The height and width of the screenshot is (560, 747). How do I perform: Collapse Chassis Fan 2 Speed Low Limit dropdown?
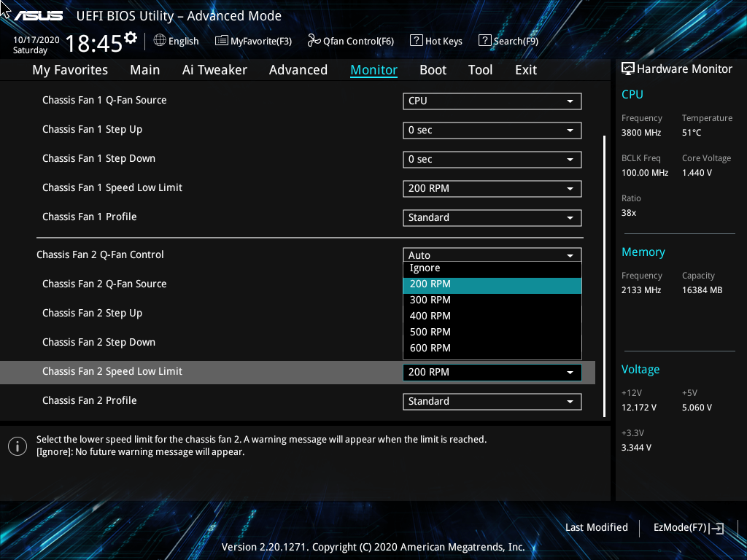(x=492, y=373)
